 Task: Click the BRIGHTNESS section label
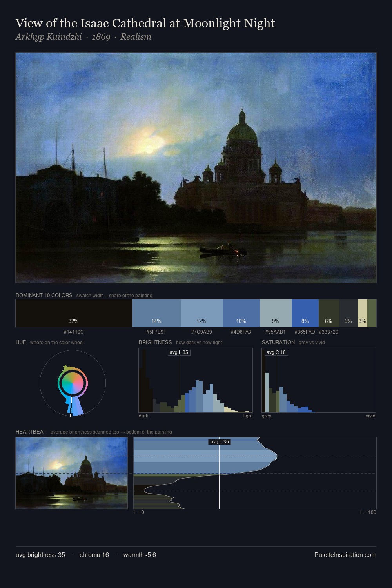coord(155,342)
